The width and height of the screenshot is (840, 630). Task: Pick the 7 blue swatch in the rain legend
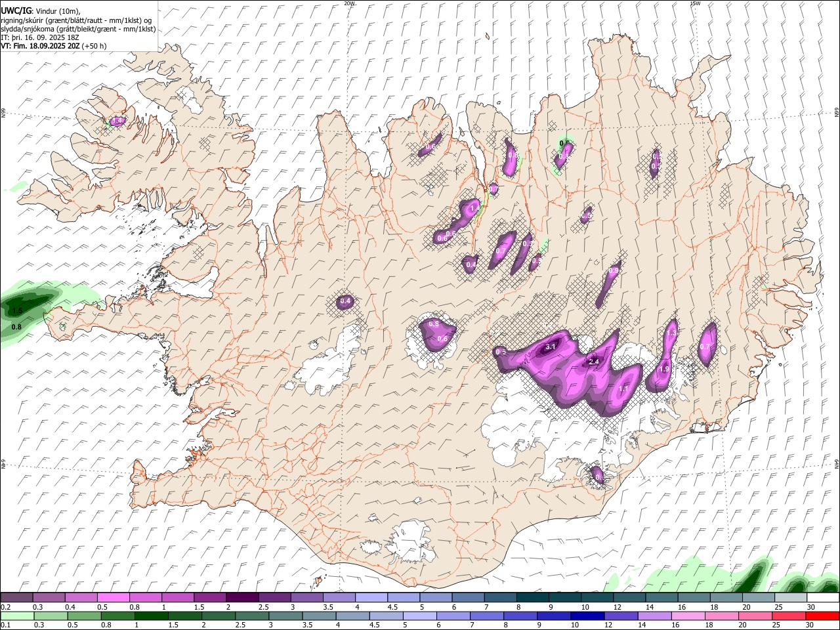tap(486, 616)
